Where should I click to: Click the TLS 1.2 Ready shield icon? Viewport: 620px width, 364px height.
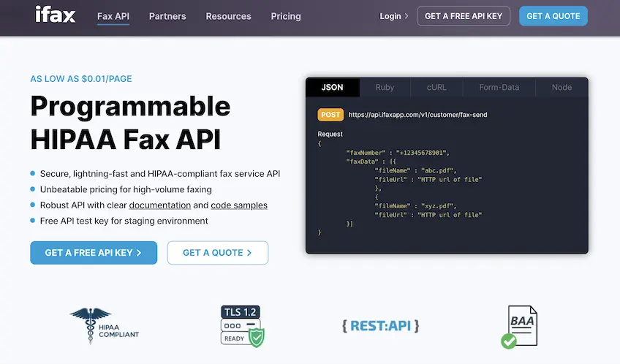(241, 326)
